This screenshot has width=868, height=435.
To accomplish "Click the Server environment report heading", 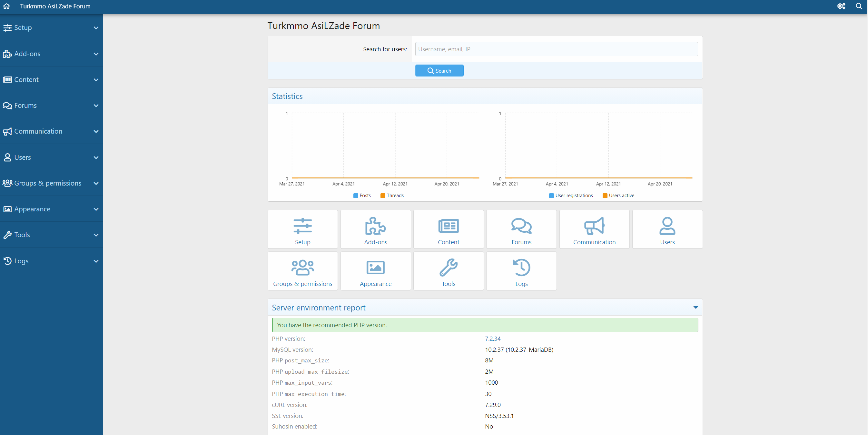I will point(319,308).
